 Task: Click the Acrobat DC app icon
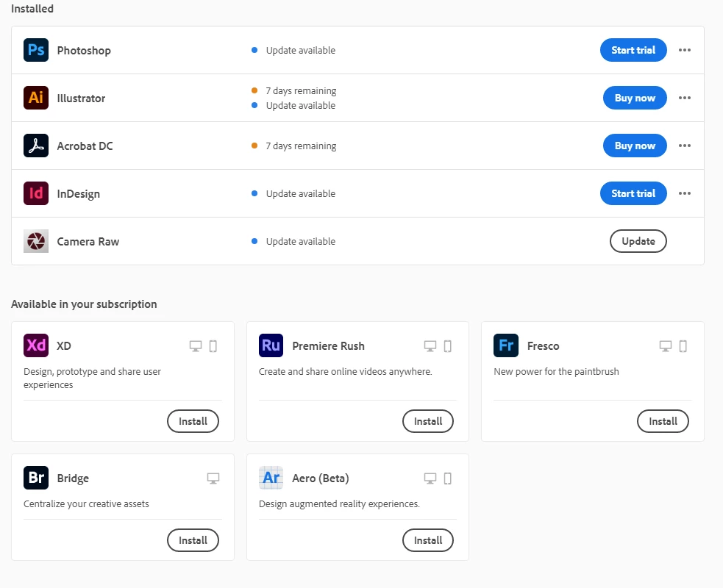pyautogui.click(x=36, y=146)
